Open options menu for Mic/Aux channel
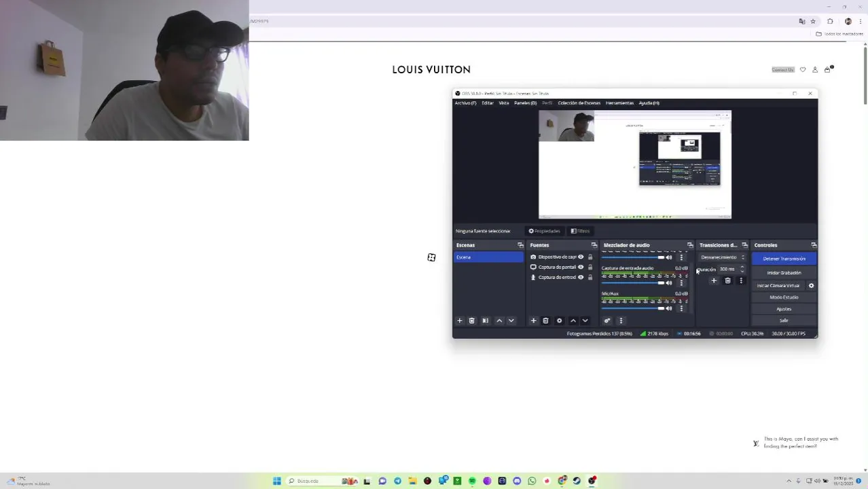This screenshot has height=489, width=868. [681, 308]
